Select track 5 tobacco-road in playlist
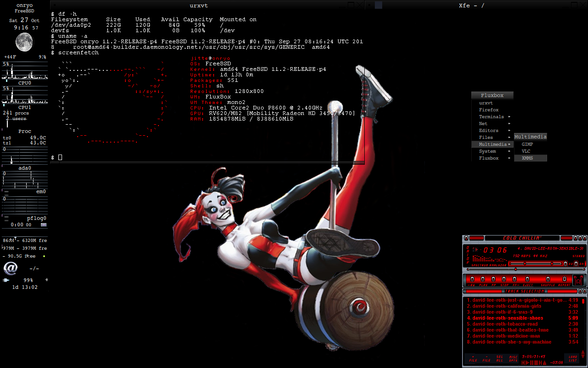 [522, 324]
